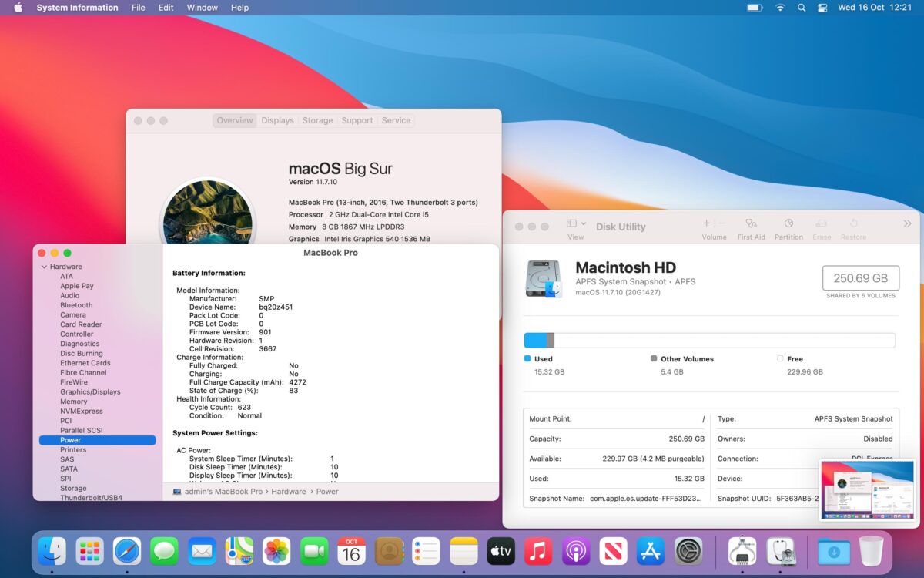Open the Window menu
Viewport: 924px width, 578px height.
[202, 8]
